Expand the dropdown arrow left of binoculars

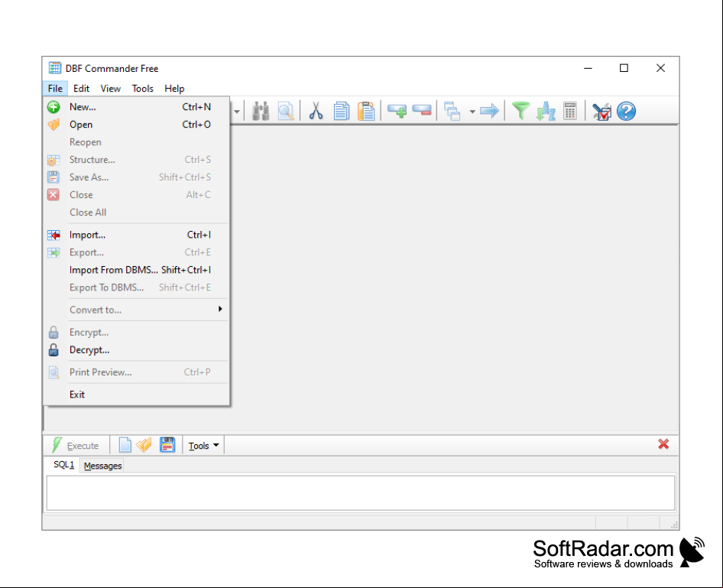[x=237, y=112]
